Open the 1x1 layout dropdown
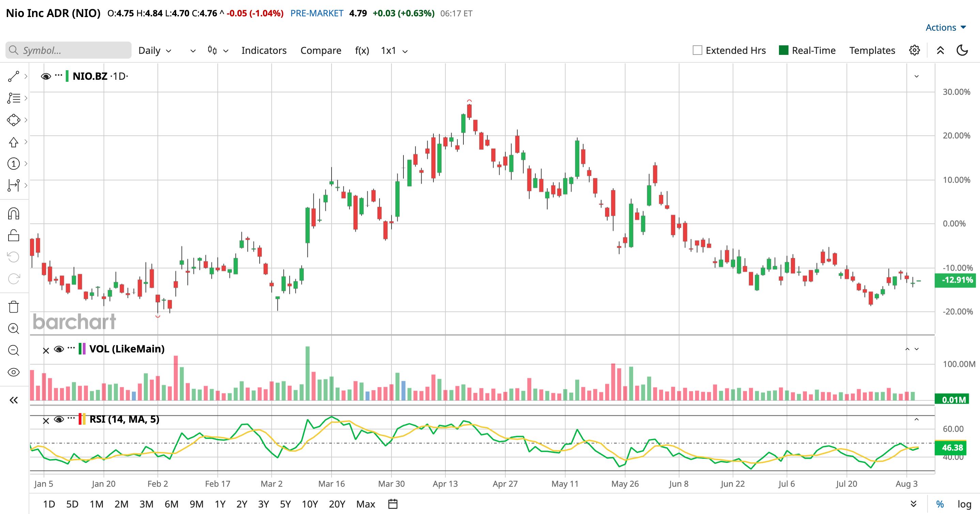Image resolution: width=980 pixels, height=514 pixels. point(394,50)
